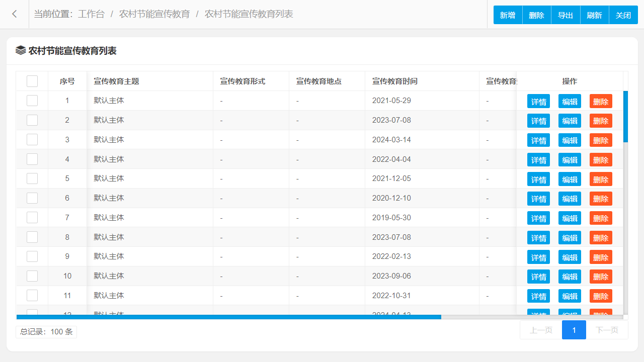Delete row 6 with 删除

point(601,199)
